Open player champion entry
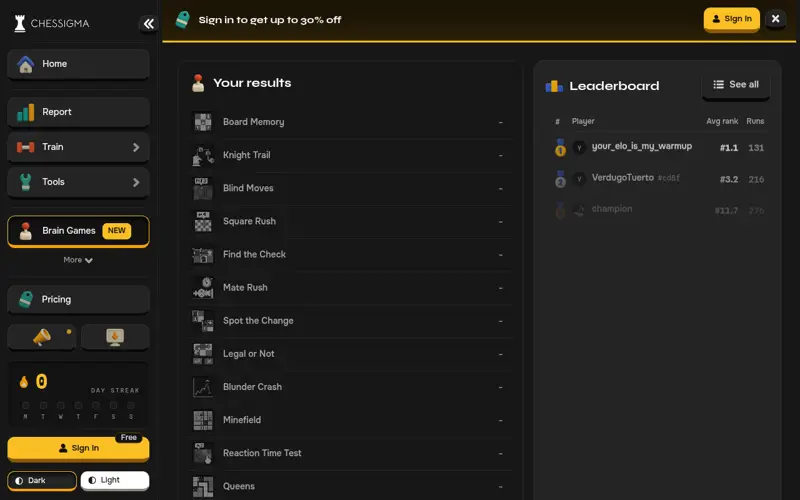Image resolution: width=800 pixels, height=500 pixels. click(612, 209)
